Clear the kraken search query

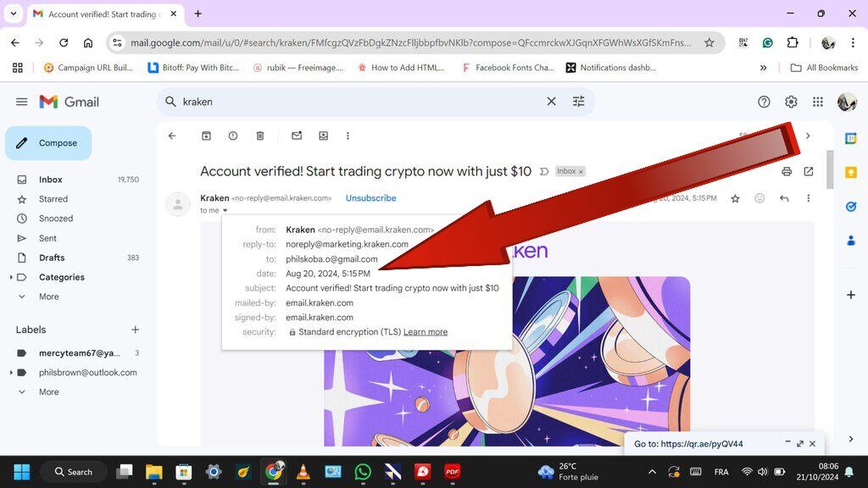(551, 102)
